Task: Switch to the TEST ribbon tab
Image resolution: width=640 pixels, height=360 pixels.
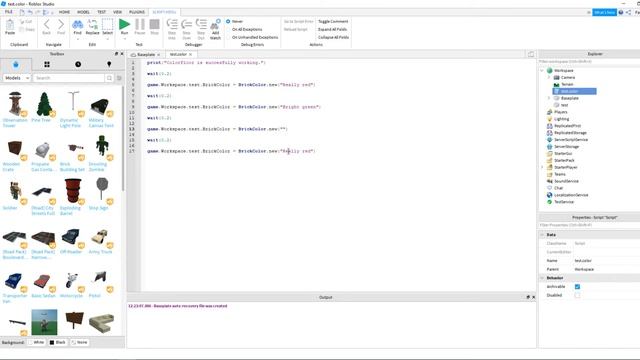Action: pyautogui.click(x=101, y=12)
